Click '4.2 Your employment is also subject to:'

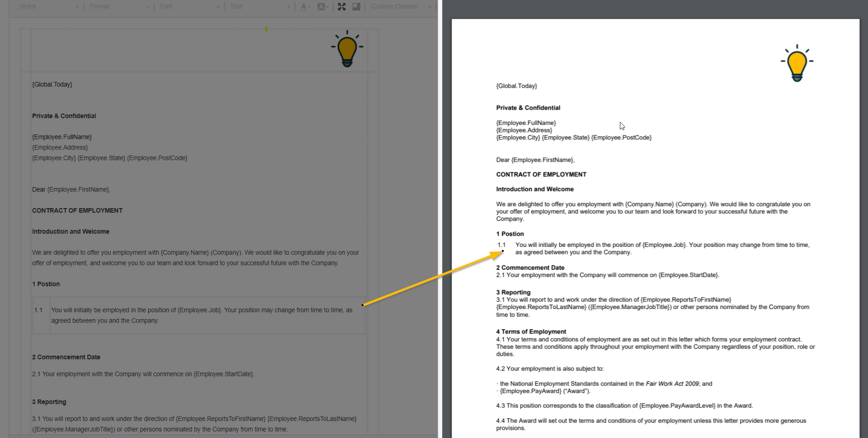(550, 369)
